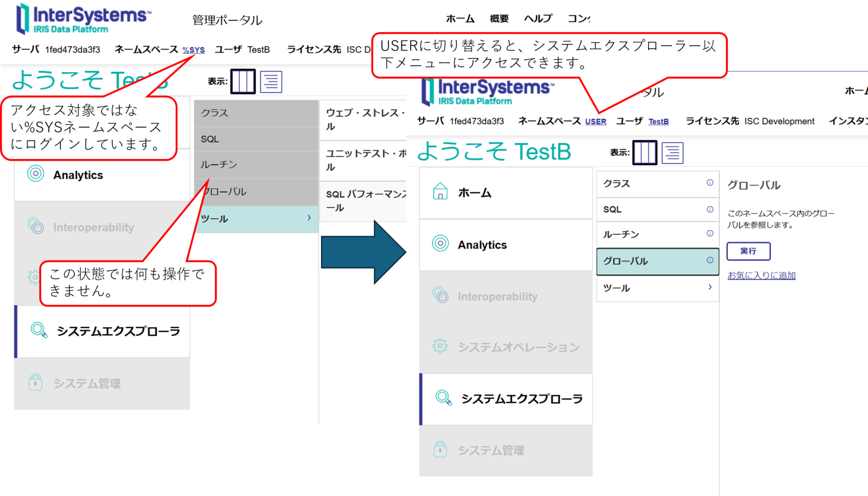
Task: Select SQL in the right portal submenu
Action: [658, 209]
